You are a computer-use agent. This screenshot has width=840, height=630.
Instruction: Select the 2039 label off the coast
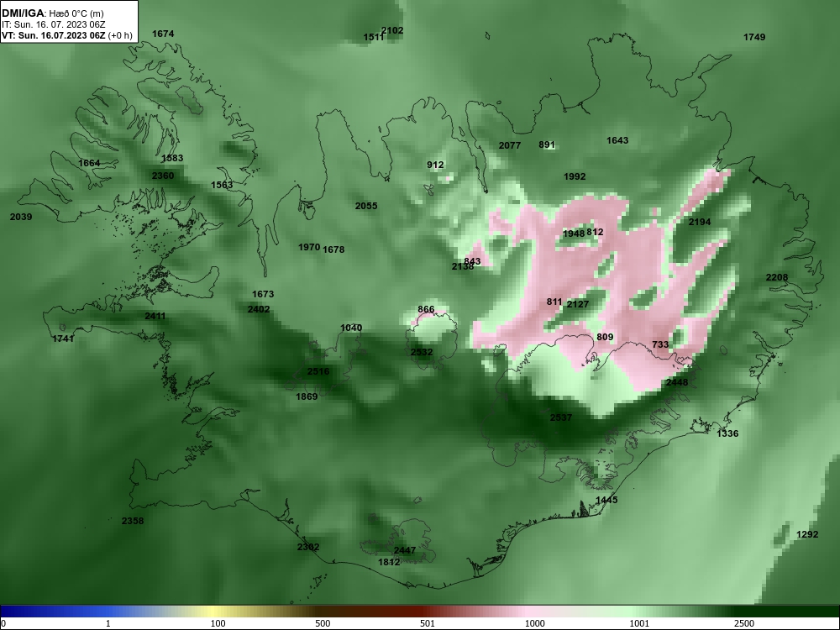(21, 217)
